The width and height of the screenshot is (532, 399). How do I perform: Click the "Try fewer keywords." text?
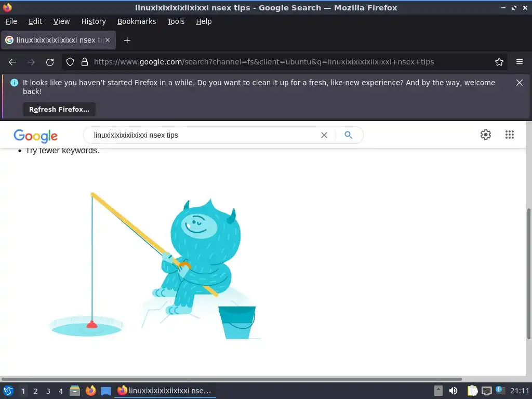point(62,151)
